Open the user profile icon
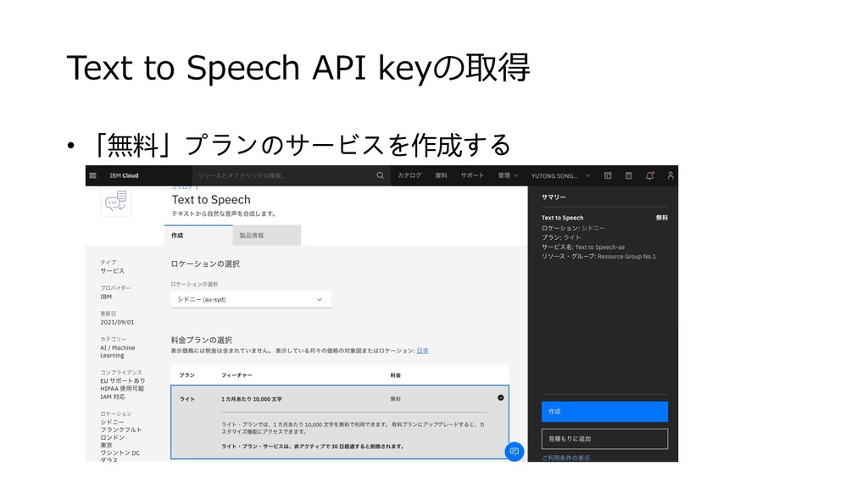This screenshot has width=868, height=488. (670, 175)
